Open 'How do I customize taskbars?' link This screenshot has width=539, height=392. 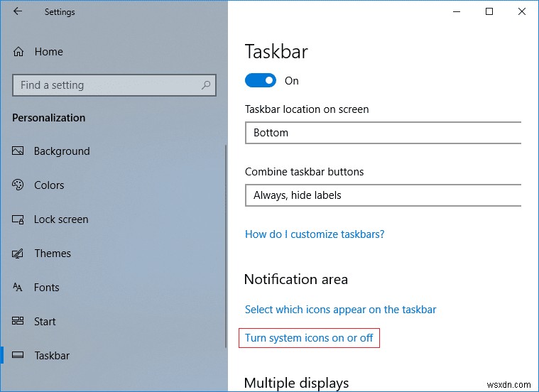click(x=315, y=234)
